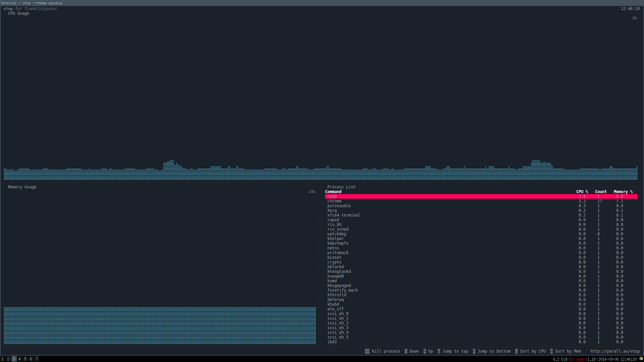
Task: Switch to workspace 5
Action: coord(25,359)
